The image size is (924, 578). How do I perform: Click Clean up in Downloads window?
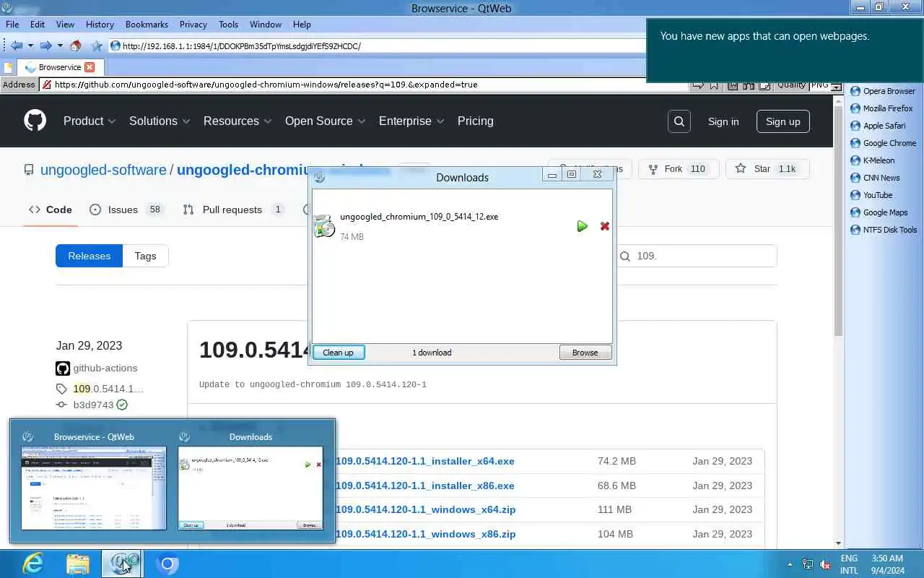point(339,353)
